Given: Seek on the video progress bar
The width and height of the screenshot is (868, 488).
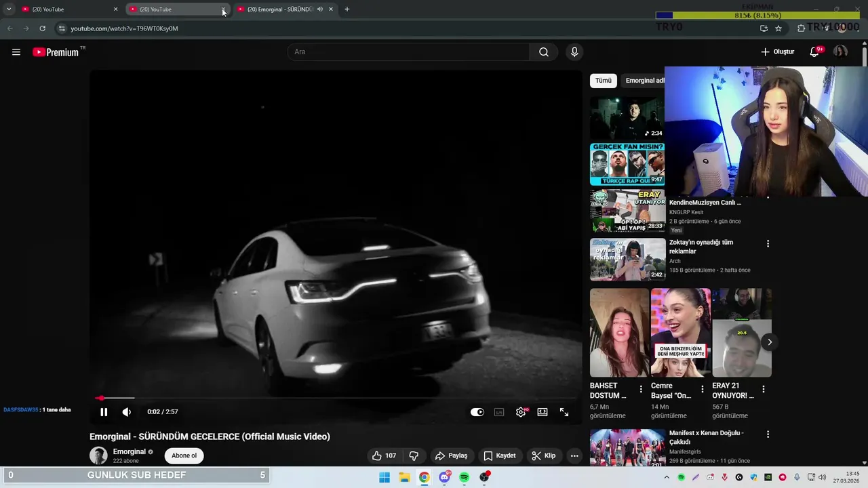Looking at the screenshot, I should 336,399.
